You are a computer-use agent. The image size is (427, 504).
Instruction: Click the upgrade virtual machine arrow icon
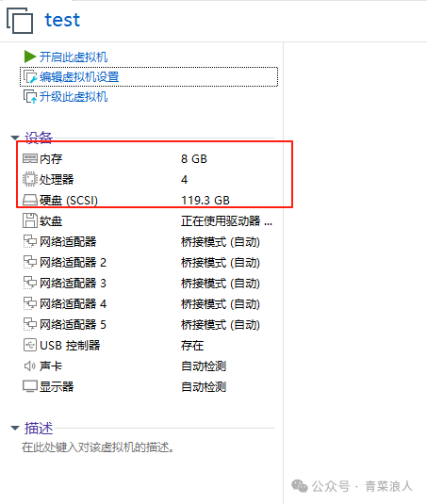pyautogui.click(x=30, y=96)
